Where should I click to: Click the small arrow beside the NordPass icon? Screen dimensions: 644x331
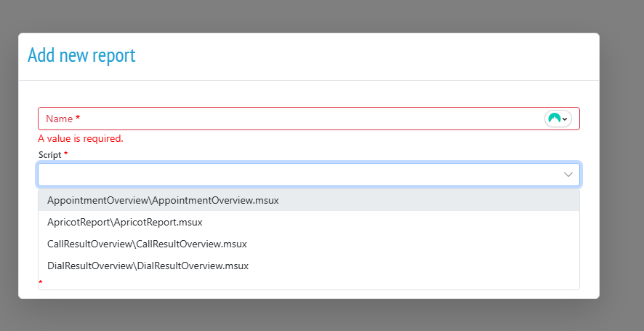click(565, 119)
